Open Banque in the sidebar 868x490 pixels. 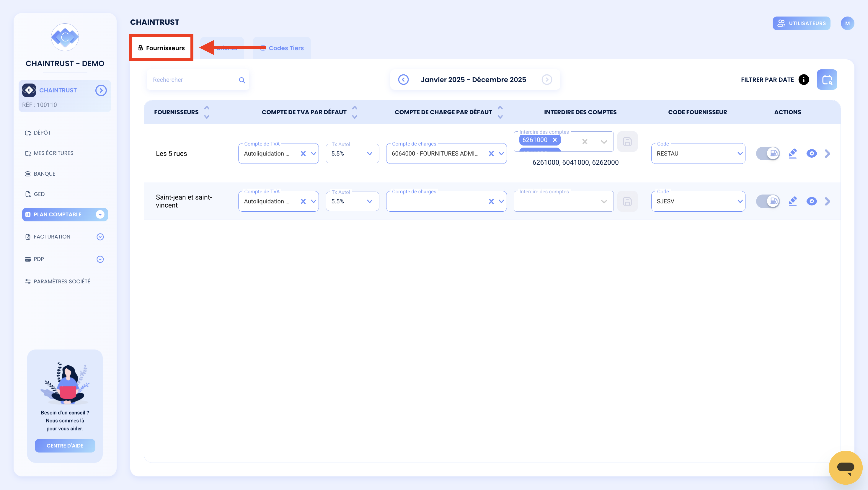40,174
